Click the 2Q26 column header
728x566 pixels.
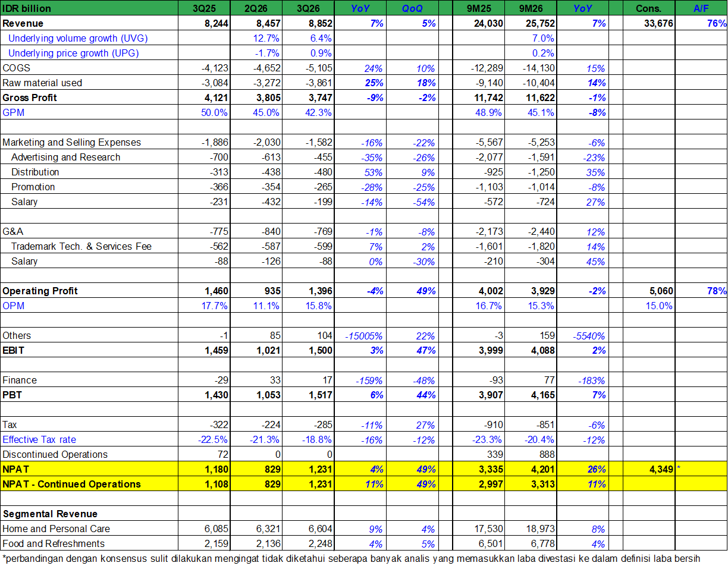point(256,8)
